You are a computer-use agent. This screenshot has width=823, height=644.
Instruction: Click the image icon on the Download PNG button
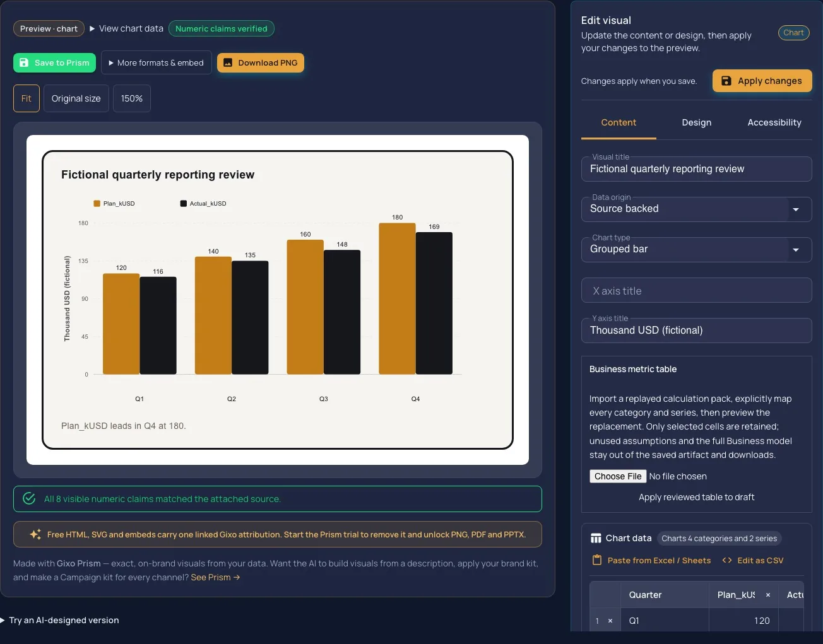(227, 63)
